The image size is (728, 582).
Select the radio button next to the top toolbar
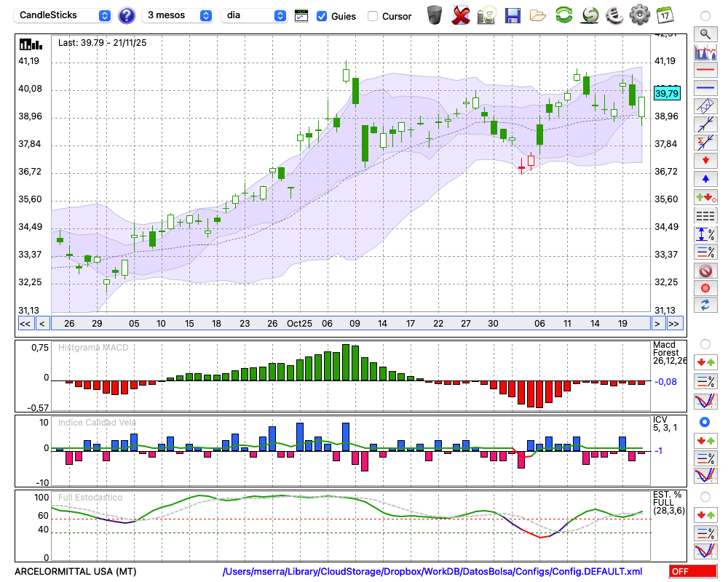tap(705, 16)
